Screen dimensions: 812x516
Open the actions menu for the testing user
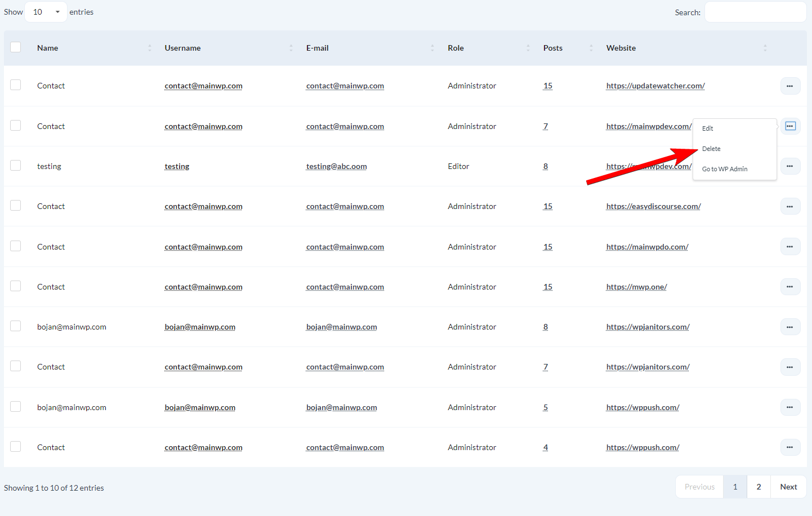tap(790, 166)
